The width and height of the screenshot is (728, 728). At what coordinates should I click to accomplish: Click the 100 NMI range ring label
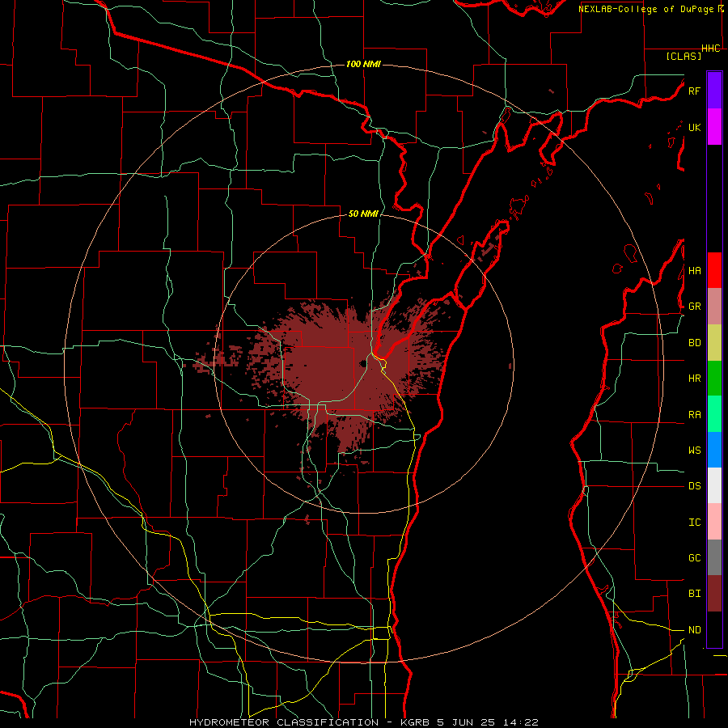(363, 64)
